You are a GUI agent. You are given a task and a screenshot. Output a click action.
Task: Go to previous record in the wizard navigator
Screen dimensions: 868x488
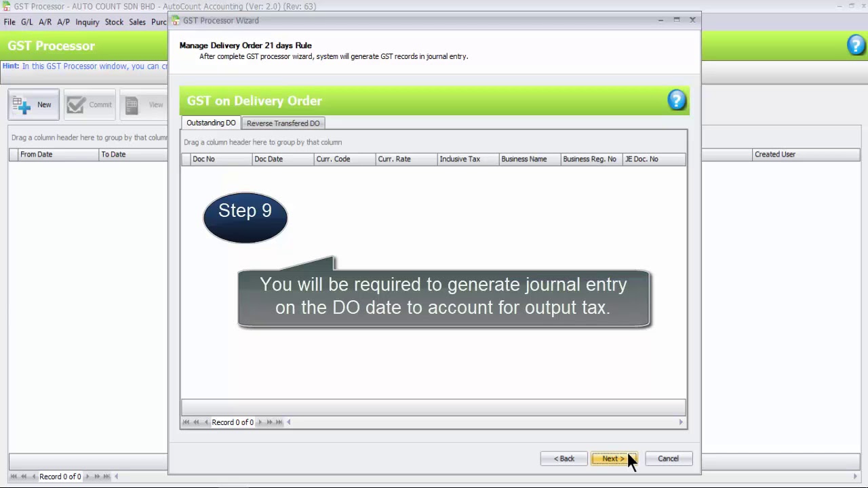tap(205, 422)
